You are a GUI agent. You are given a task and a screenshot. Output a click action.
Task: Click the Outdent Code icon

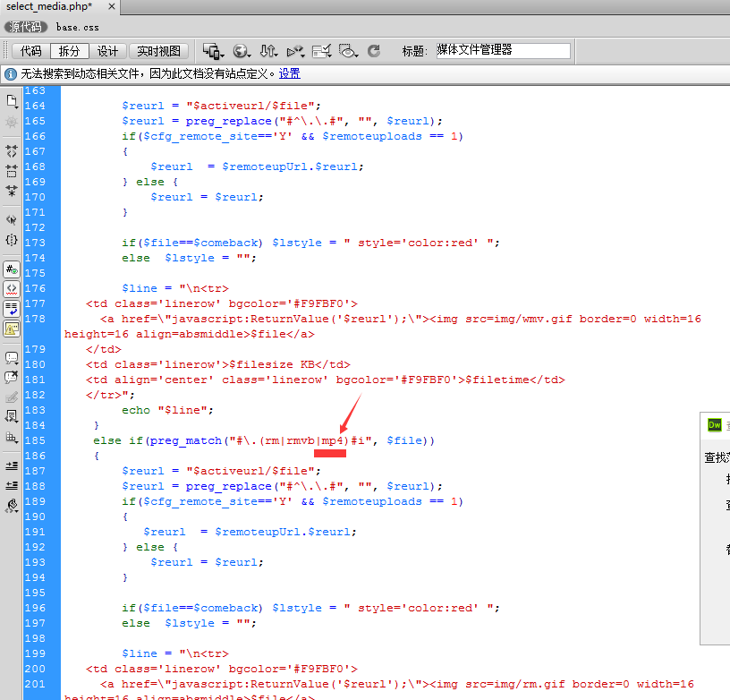pyautogui.click(x=12, y=485)
